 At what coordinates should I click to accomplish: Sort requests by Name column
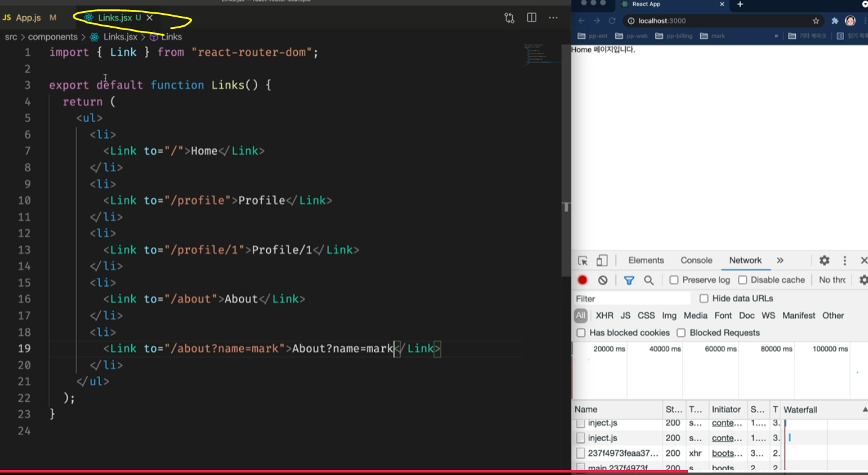(617, 410)
